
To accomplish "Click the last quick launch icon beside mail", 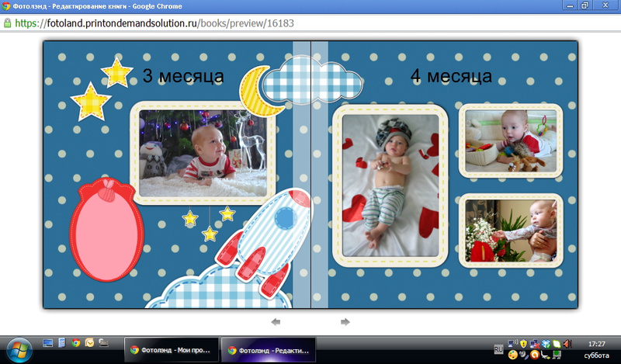I will (x=103, y=343).
